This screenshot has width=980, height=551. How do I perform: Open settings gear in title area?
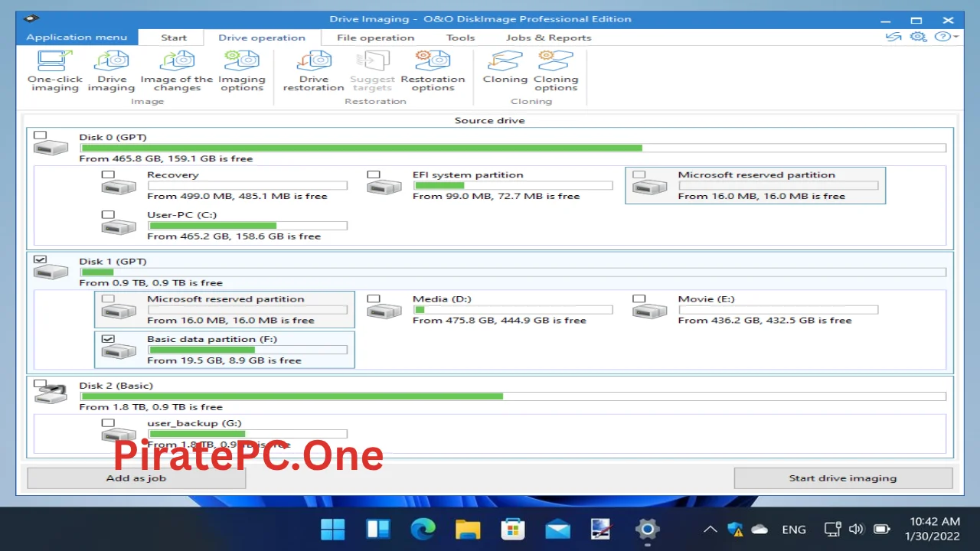918,37
